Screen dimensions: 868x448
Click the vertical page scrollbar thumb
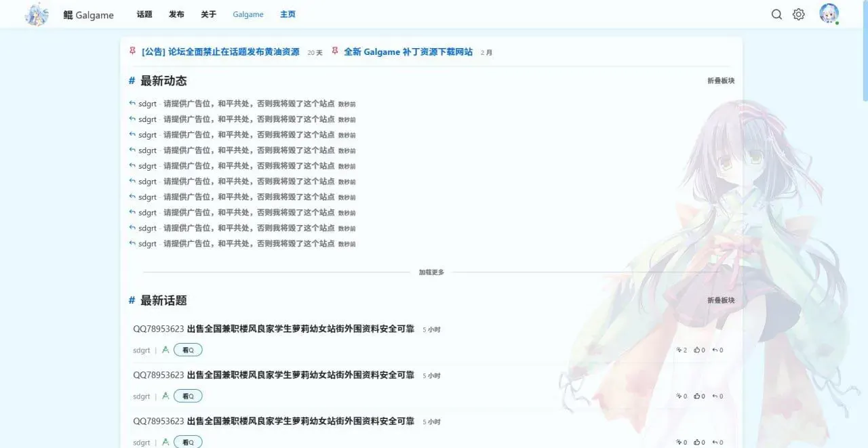(865, 51)
